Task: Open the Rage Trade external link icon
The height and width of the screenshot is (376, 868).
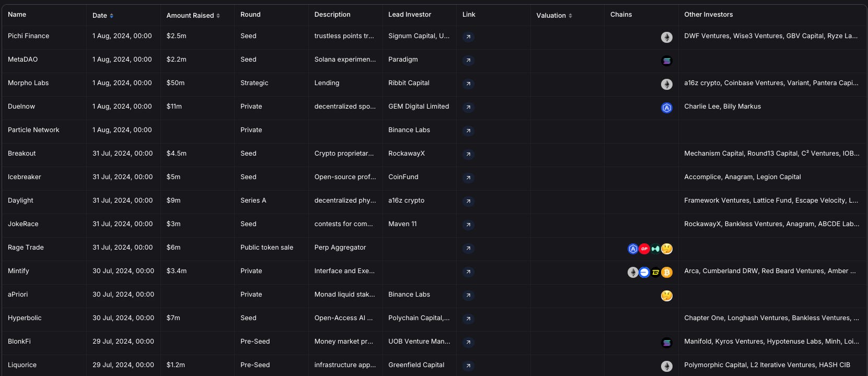Action: pyautogui.click(x=469, y=248)
